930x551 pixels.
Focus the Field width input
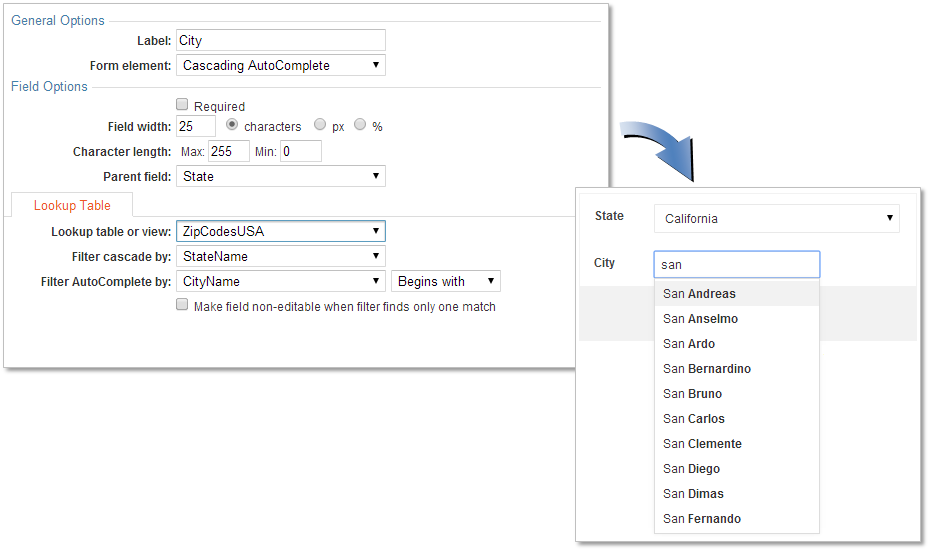(x=196, y=126)
